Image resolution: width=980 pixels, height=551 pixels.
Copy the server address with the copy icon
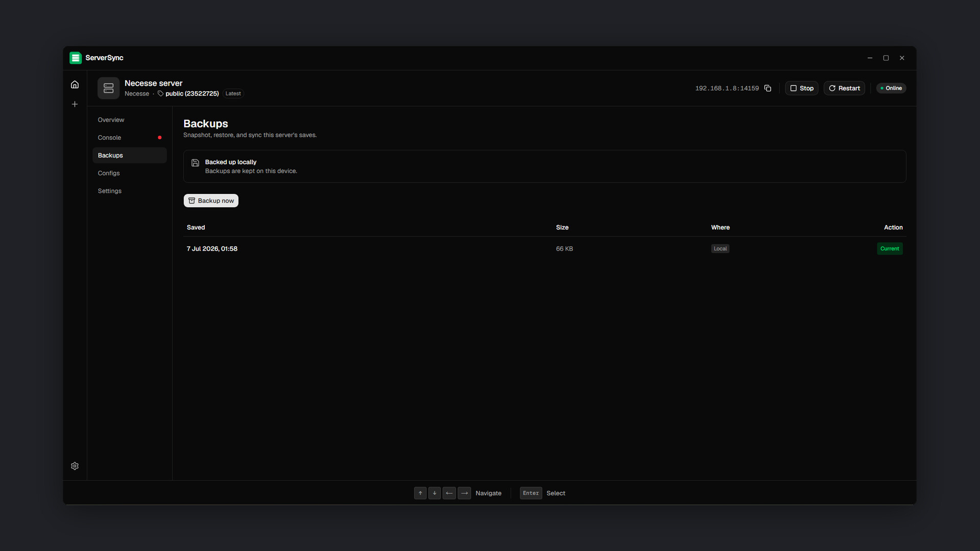(x=768, y=88)
